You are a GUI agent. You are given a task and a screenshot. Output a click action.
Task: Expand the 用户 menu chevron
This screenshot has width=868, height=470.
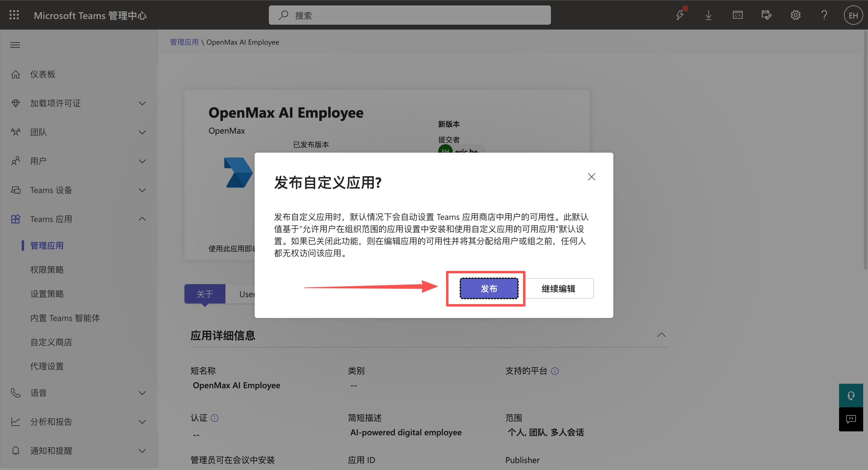(142, 161)
